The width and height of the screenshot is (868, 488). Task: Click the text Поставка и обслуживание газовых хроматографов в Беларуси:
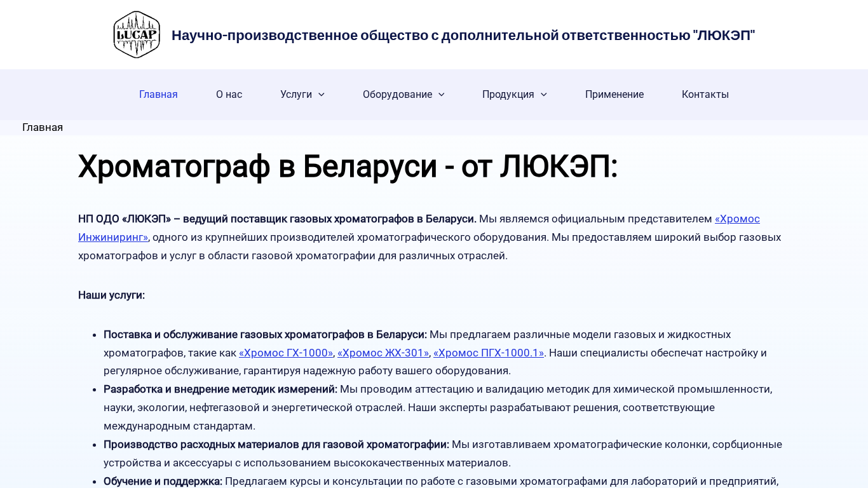click(x=266, y=334)
